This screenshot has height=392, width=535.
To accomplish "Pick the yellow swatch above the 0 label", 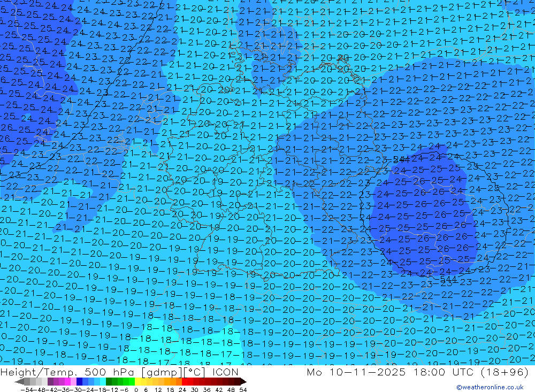I will click(138, 381).
